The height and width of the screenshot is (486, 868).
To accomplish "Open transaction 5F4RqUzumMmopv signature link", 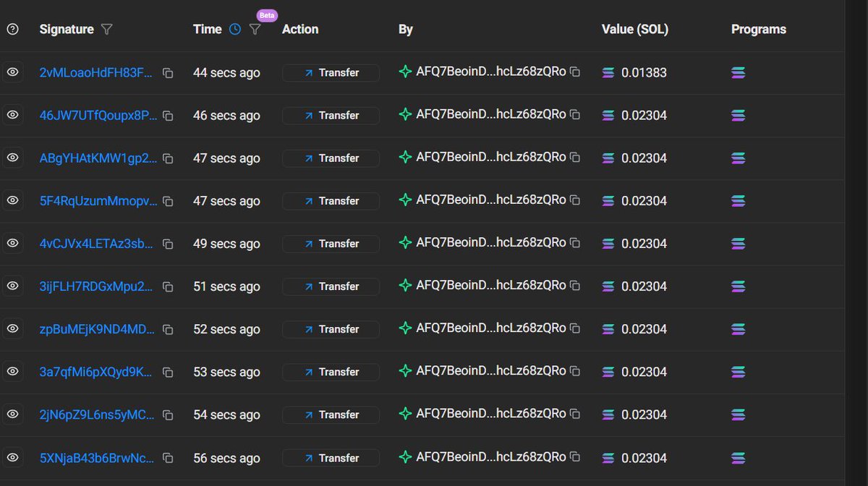I will pos(98,201).
